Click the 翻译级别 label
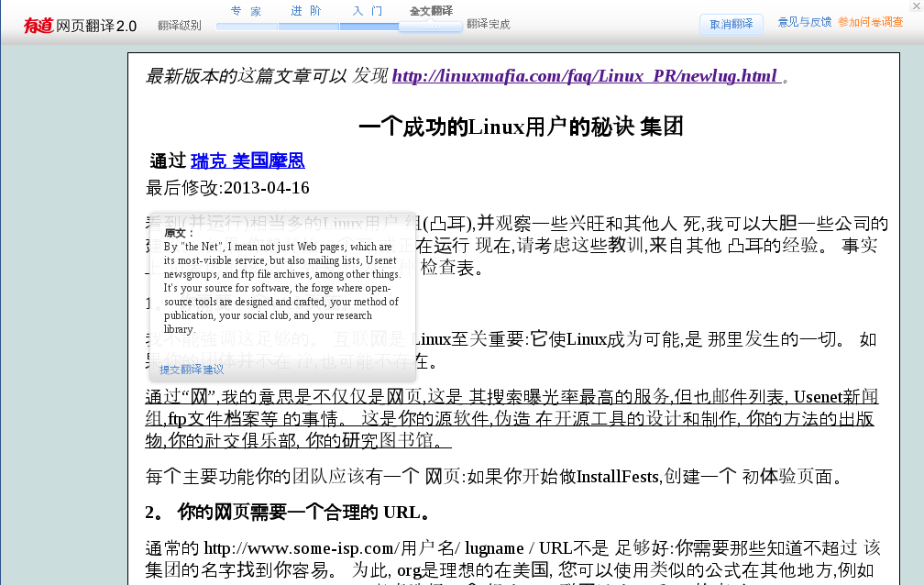The width and height of the screenshot is (924, 585). pyautogui.click(x=180, y=26)
